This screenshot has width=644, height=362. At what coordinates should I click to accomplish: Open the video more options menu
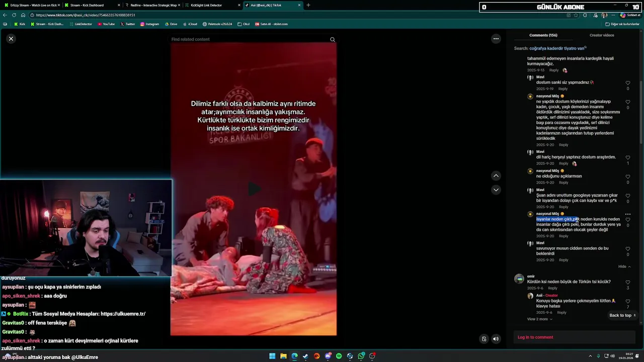496,39
